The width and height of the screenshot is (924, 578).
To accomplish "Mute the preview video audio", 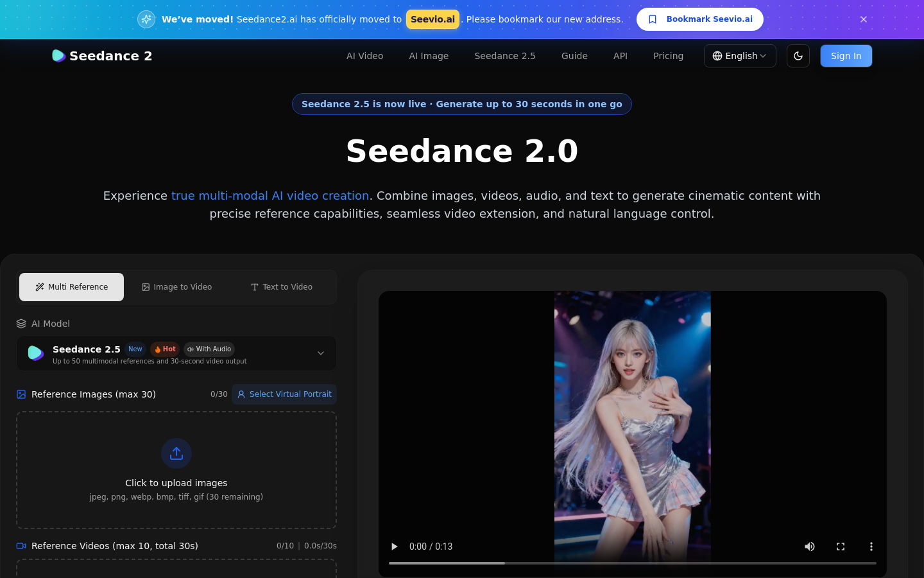I will click(x=810, y=547).
